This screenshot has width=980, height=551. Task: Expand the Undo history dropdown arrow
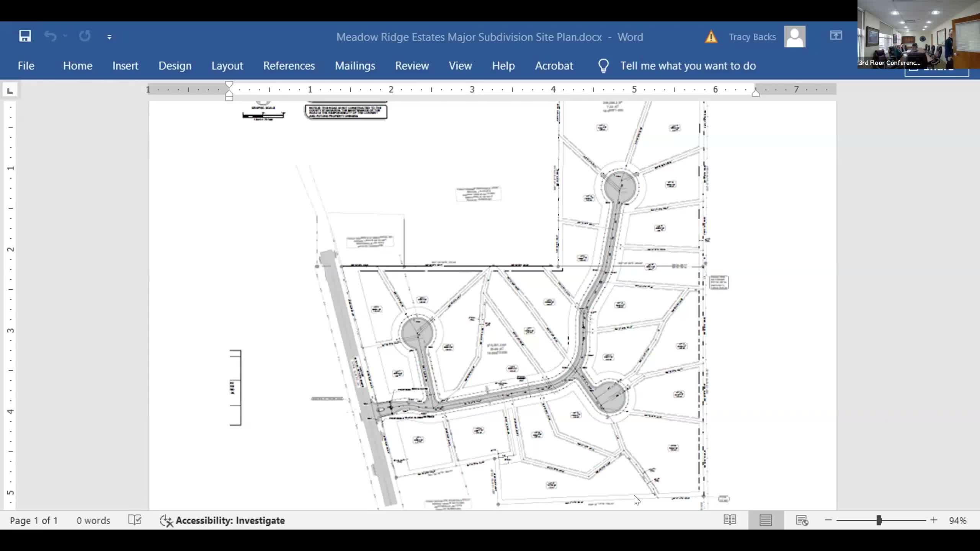[x=65, y=36]
